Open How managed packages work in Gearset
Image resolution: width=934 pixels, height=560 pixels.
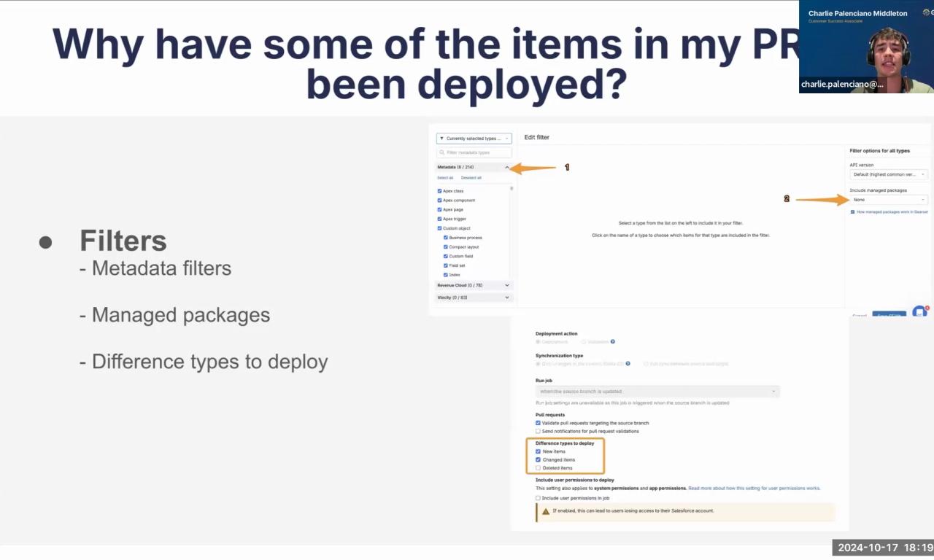pos(892,212)
